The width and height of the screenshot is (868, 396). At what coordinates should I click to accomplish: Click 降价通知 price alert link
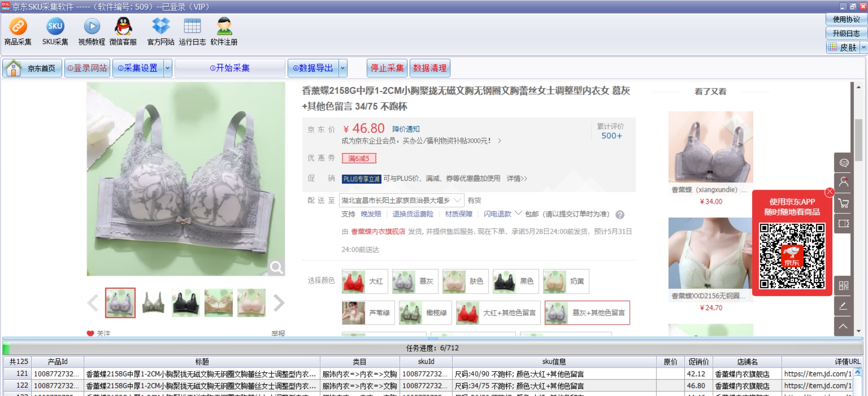click(x=406, y=129)
